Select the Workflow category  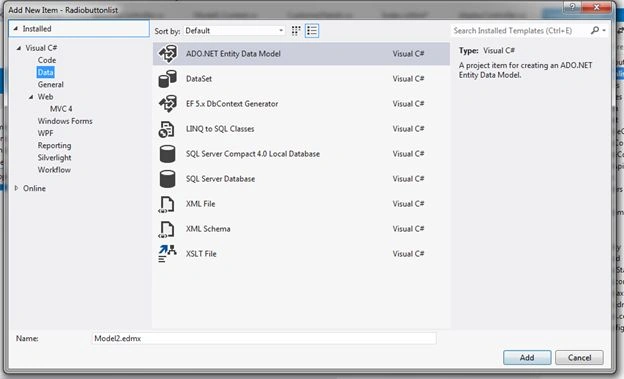(54, 170)
